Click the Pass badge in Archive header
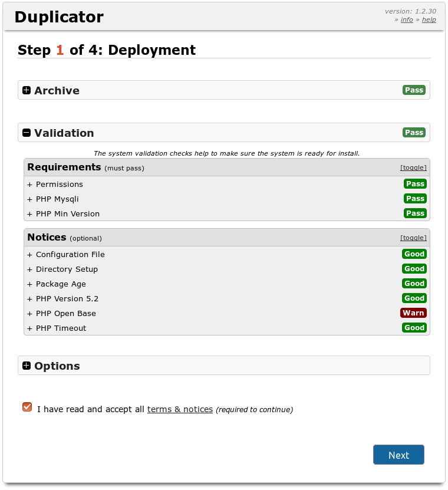This screenshot has height=490, width=448. (x=414, y=90)
